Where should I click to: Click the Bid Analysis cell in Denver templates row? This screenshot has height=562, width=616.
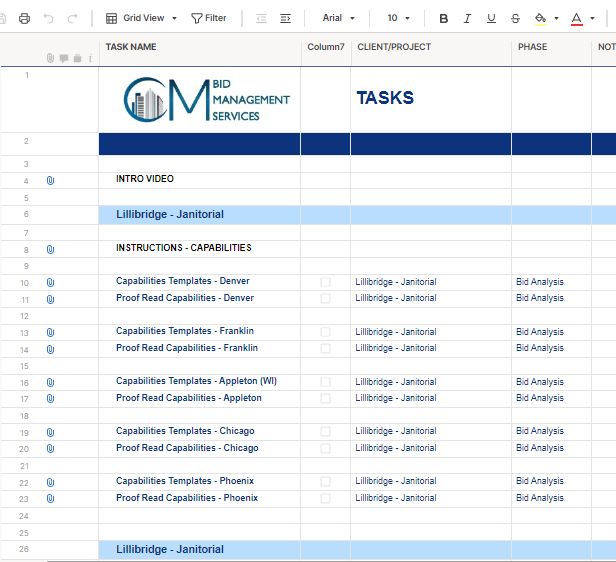(551, 282)
